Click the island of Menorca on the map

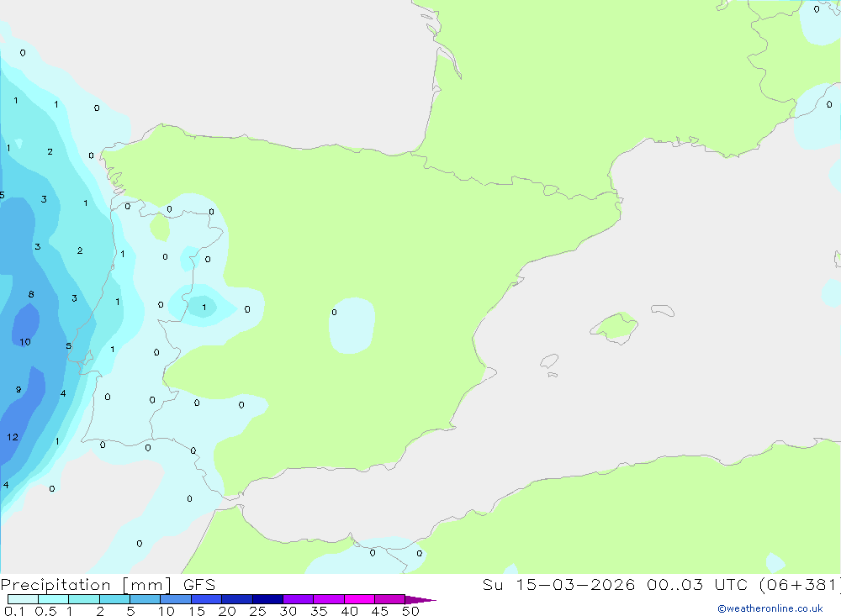click(x=663, y=310)
